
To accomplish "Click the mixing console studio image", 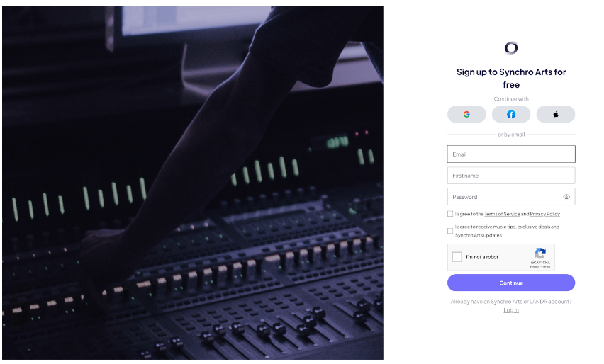I will 193,183.
